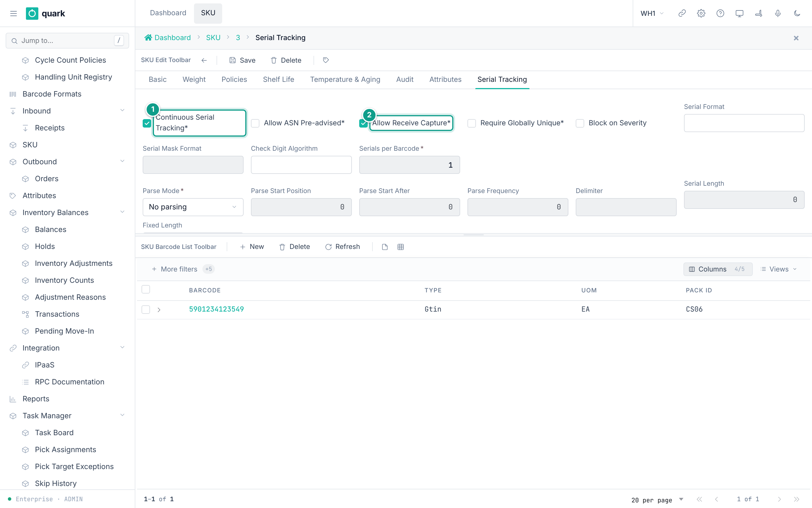Switch to the Shelf Life tab
This screenshot has height=508, width=812.
(279, 80)
